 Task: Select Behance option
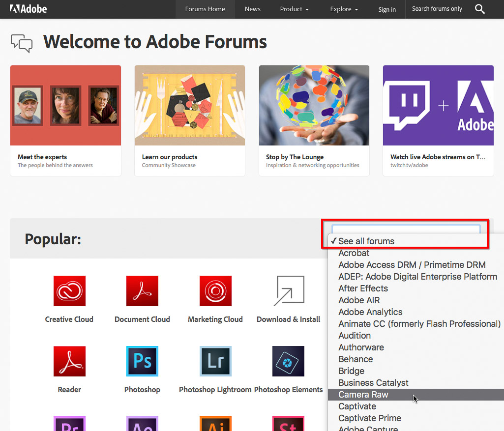coord(416,359)
